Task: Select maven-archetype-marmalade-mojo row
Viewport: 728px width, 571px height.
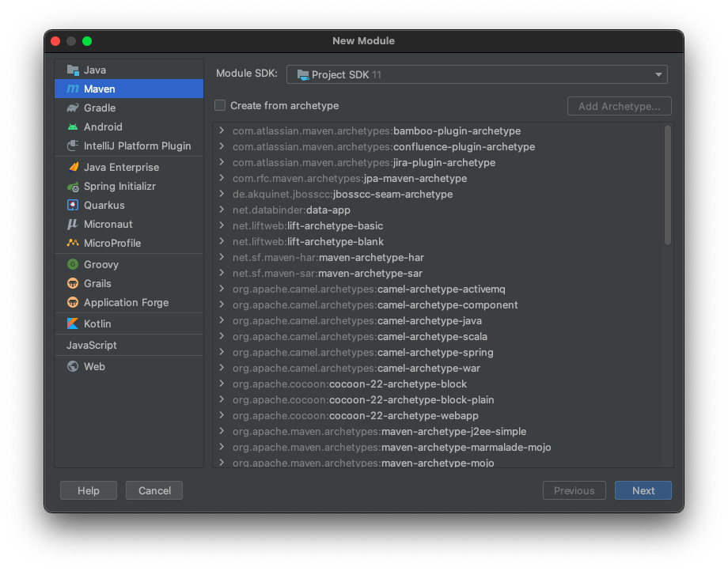Action: (438, 447)
